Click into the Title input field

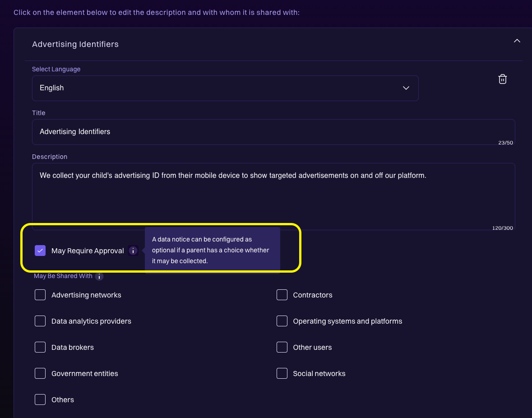pos(273,132)
